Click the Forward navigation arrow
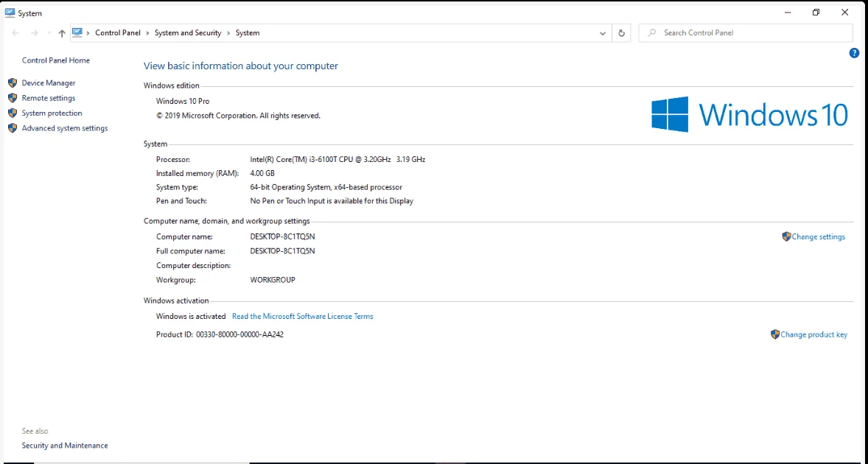868x464 pixels. coord(35,33)
